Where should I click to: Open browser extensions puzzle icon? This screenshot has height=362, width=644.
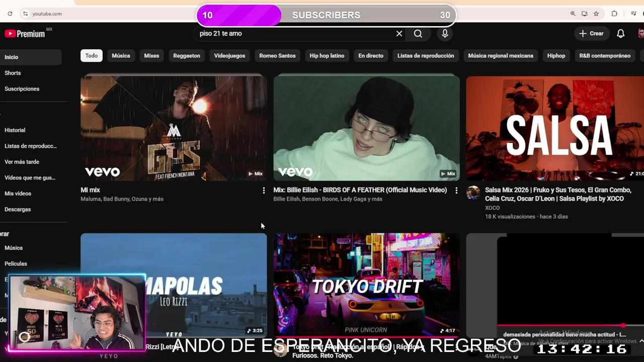coord(615,14)
